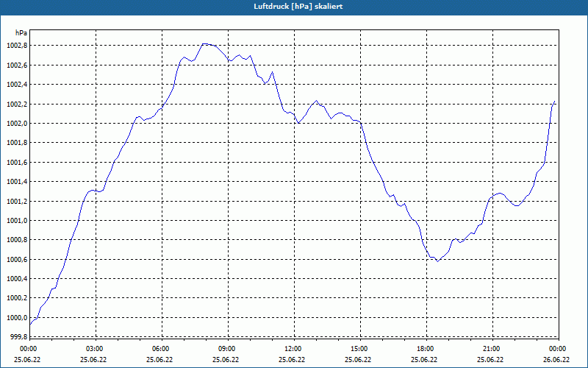Screen dimensions: 588x368
Task: Select the "1001,0" pressure label
Action: pos(17,220)
